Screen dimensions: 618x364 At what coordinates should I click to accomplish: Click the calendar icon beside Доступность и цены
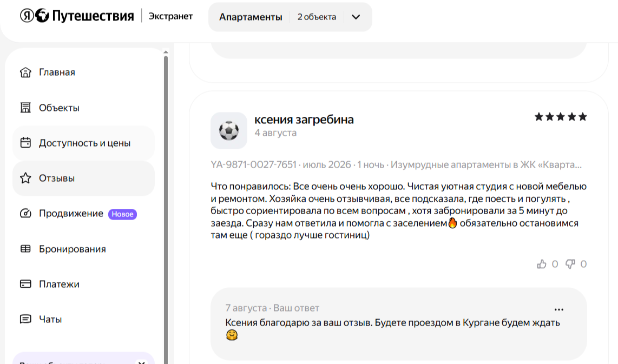tap(25, 143)
